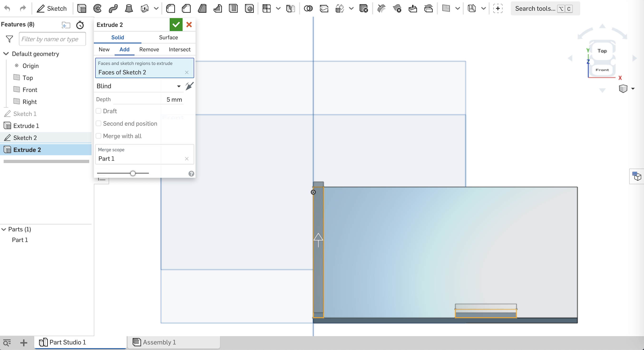Enable Second end position checkbox
Image resolution: width=644 pixels, height=350 pixels.
[x=98, y=123]
